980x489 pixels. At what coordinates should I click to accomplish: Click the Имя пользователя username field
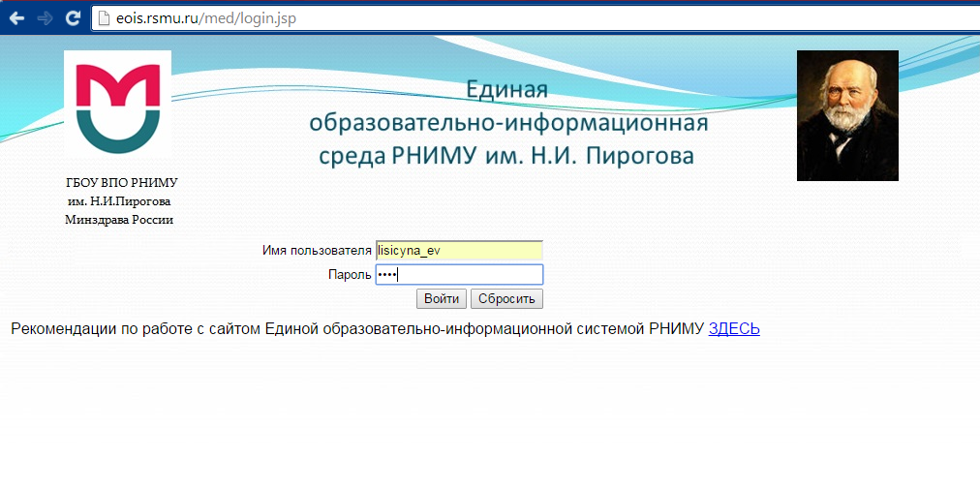click(459, 250)
